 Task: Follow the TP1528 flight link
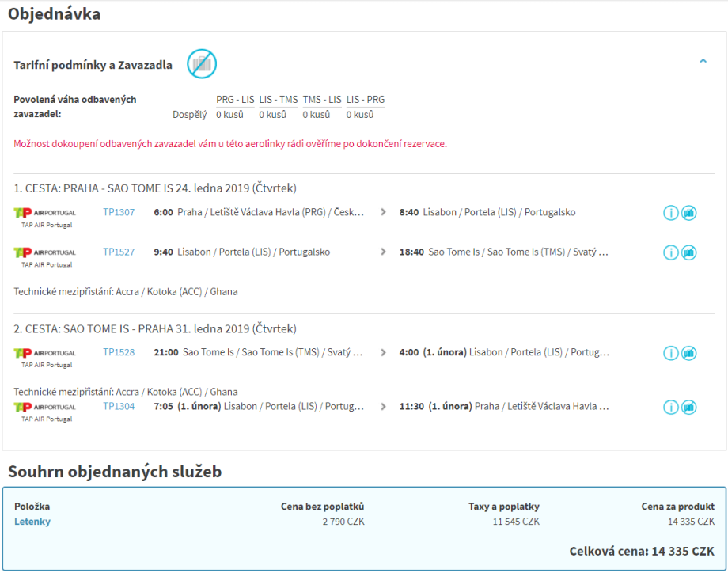pos(119,352)
